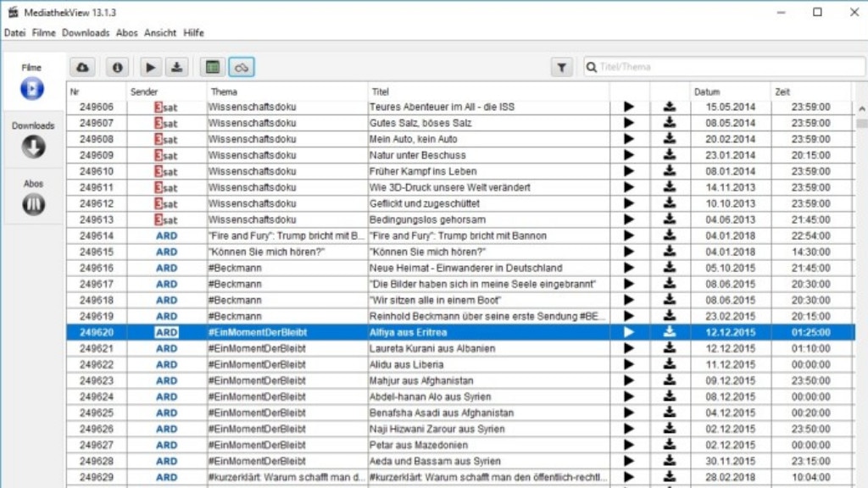Sort by the Datum column header
Image resolution: width=868 pixels, height=488 pixels.
(x=730, y=91)
